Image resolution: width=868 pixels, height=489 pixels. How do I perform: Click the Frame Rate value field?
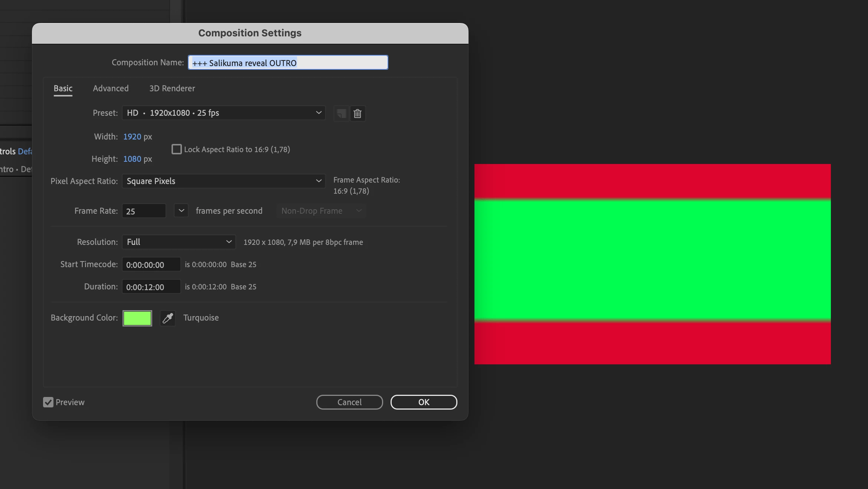[x=144, y=211]
